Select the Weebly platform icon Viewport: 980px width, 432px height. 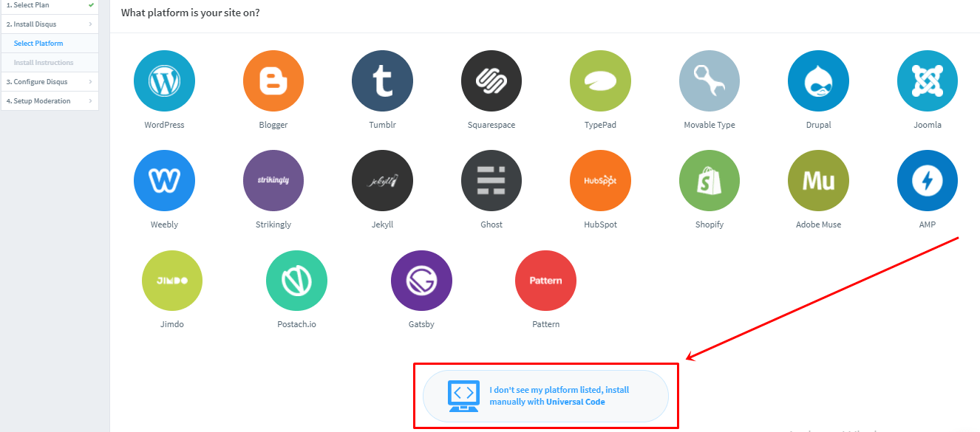pyautogui.click(x=164, y=181)
